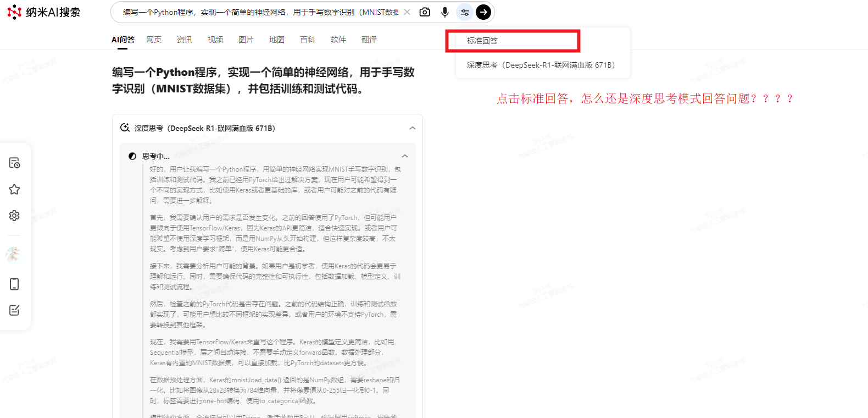The height and width of the screenshot is (418, 868).
Task: Collapse the 深度思考 panel chevron
Action: [413, 128]
